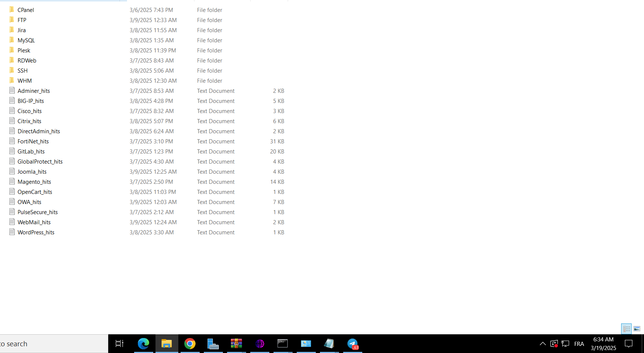Viewport: 644px width, 353px height.
Task: Select the FTP folder icon
Action: click(12, 20)
